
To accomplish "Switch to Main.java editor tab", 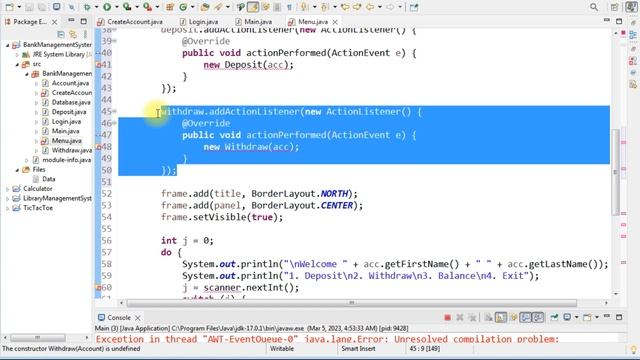I will point(254,22).
